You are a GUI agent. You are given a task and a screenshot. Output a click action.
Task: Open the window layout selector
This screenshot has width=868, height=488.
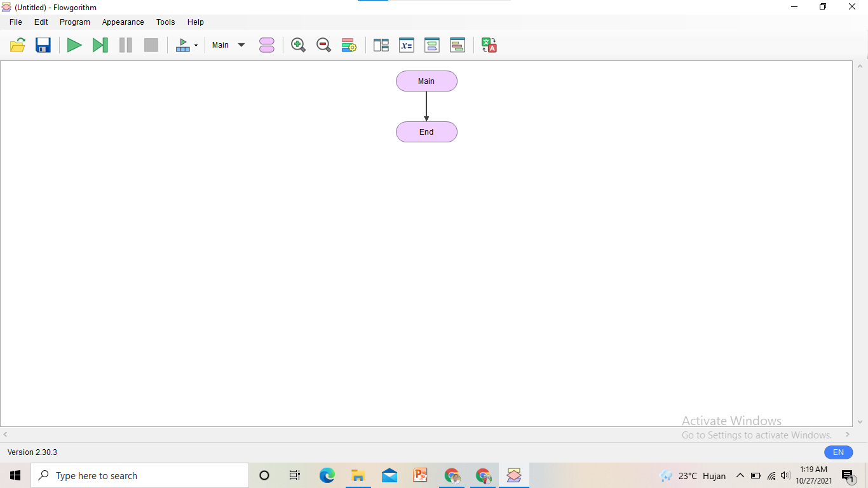381,44
